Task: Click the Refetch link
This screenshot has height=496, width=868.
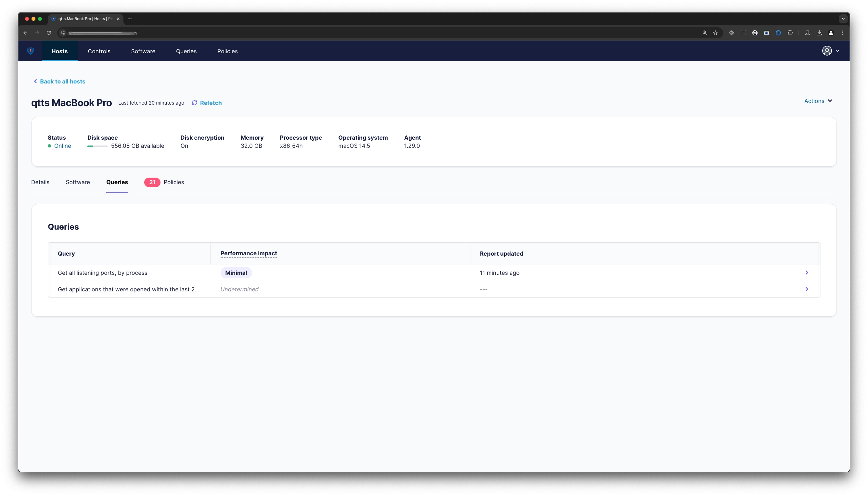Action: click(211, 103)
